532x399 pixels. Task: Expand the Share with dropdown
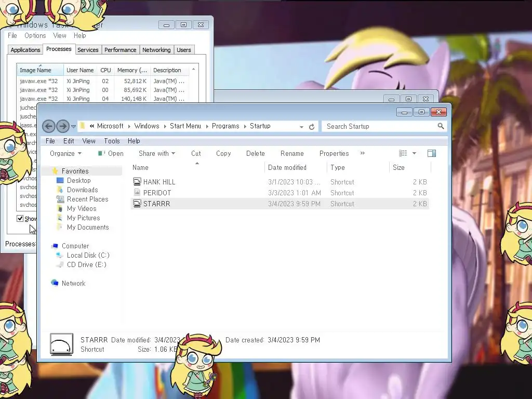coord(157,153)
